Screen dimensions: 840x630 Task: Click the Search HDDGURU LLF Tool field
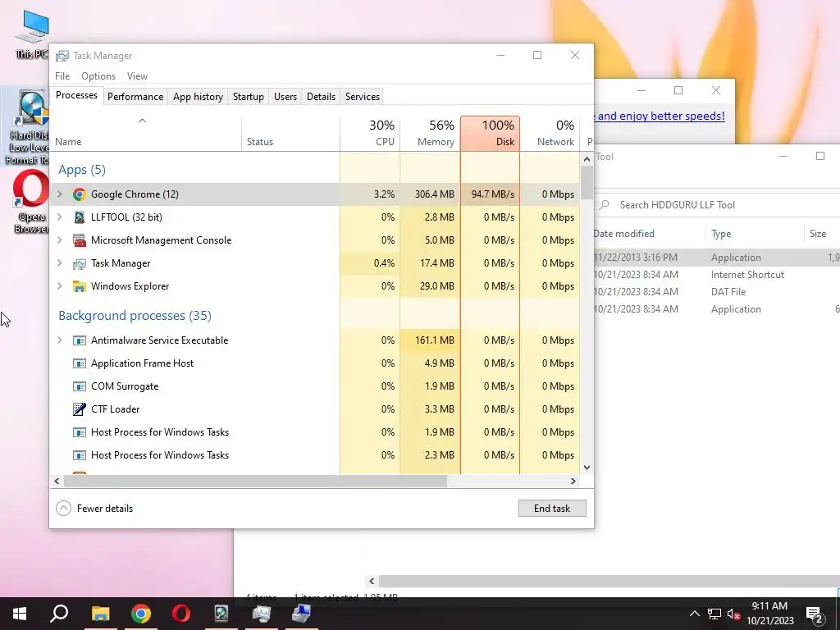click(x=718, y=204)
